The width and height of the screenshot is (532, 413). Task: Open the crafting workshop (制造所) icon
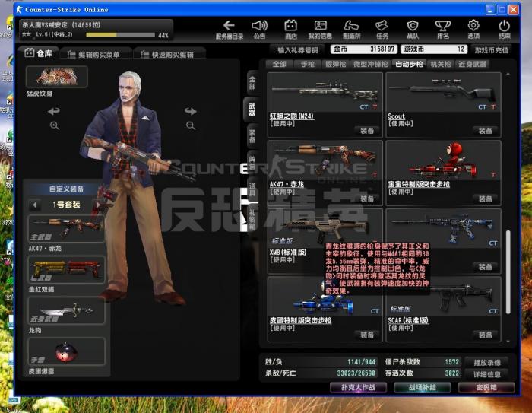tap(351, 29)
